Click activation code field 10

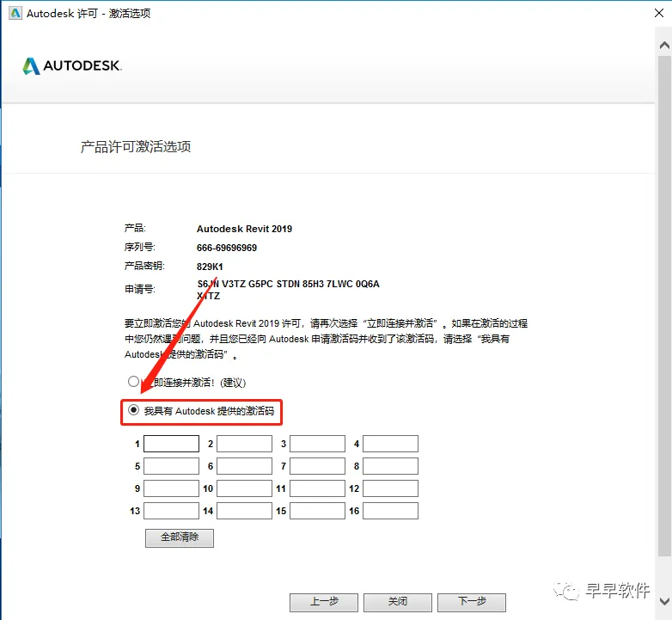[x=244, y=488]
